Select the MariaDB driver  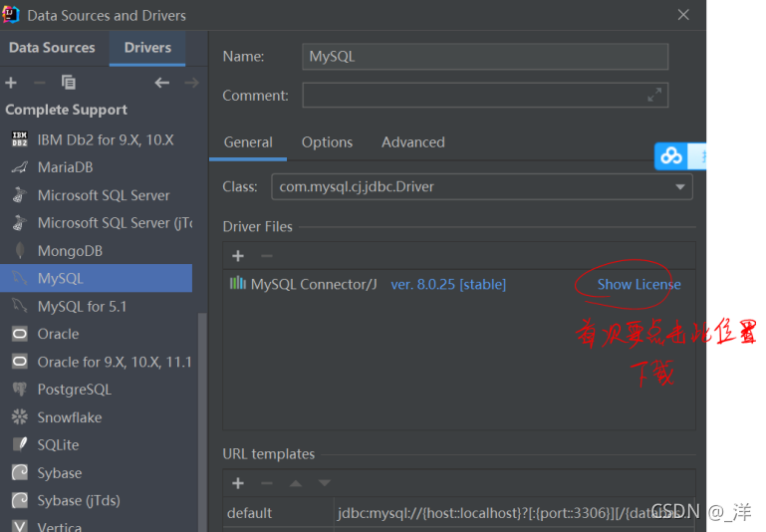click(x=97, y=167)
